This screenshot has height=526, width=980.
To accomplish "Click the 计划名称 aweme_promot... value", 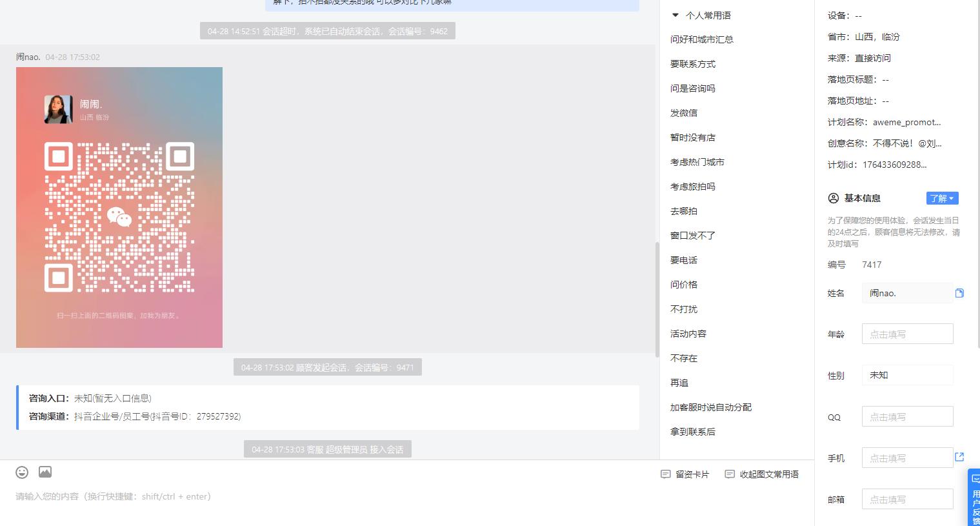I will tap(906, 122).
